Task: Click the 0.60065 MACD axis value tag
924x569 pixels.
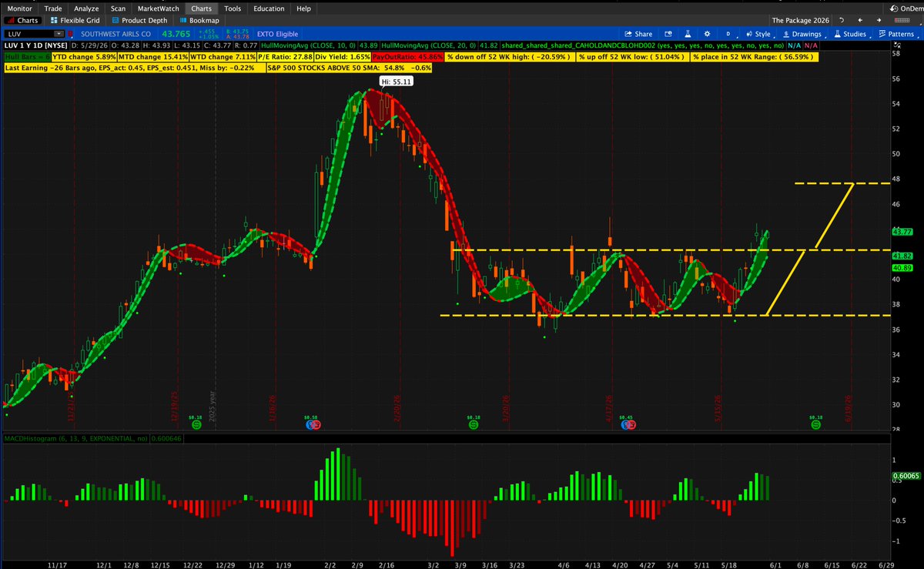Action: coord(905,476)
